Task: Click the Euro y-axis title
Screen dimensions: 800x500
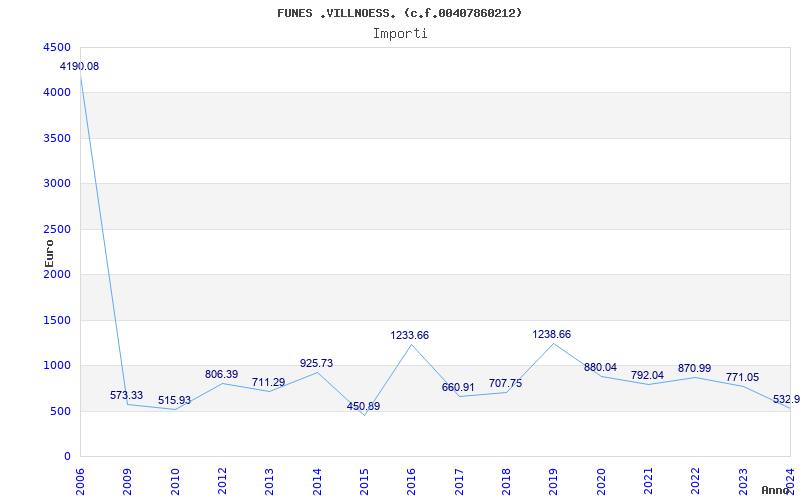Action: pyautogui.click(x=49, y=253)
